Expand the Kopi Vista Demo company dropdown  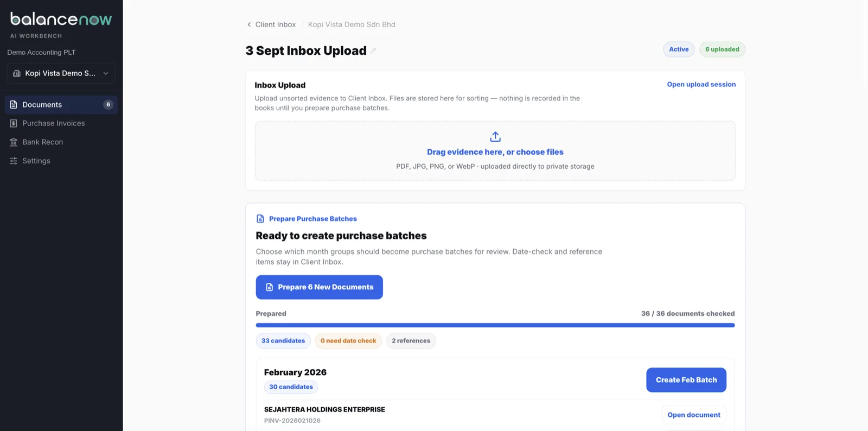[x=61, y=73]
